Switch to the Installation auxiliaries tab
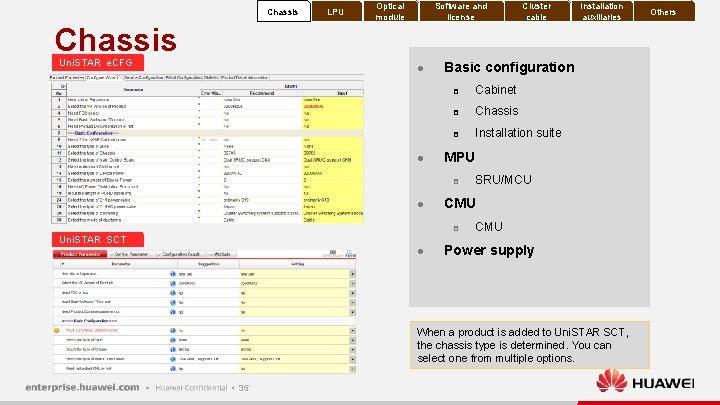 coord(602,11)
